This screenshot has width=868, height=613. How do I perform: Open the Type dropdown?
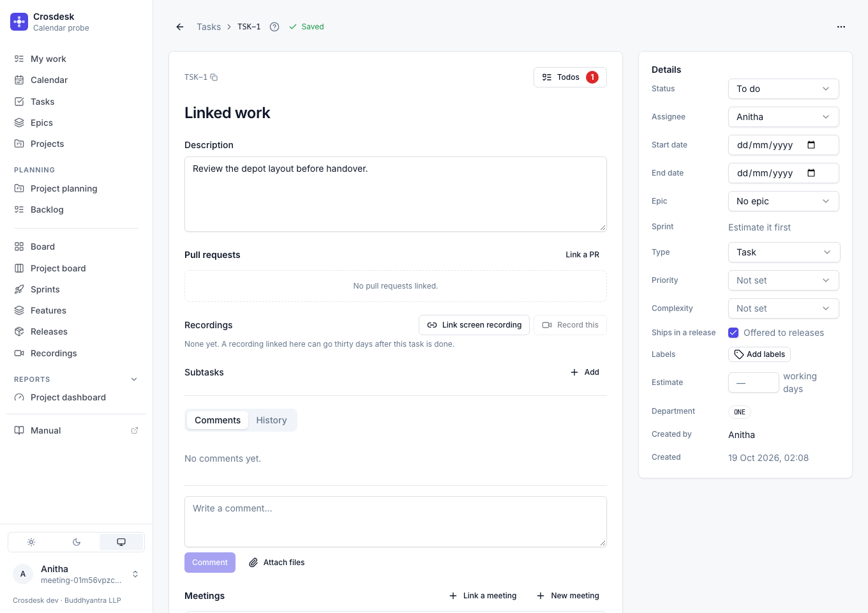pos(784,252)
